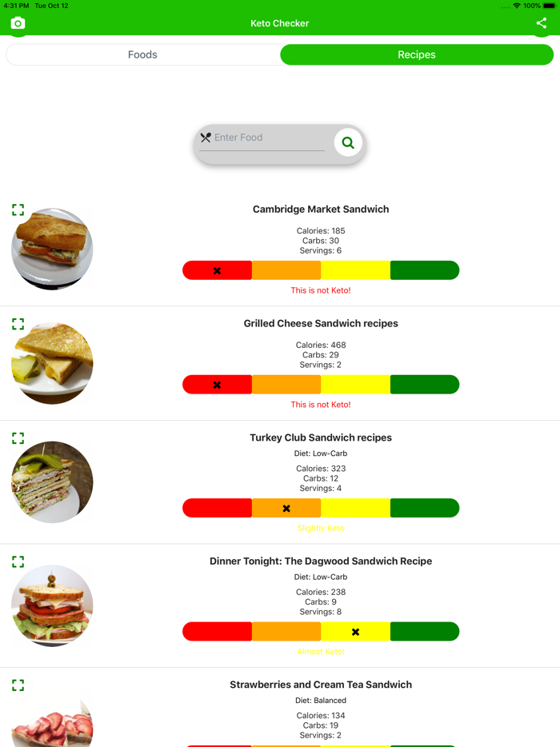Screen dimensions: 560x747
Task: Tap the yellow zone of the Dagwood keto gauge
Action: (x=355, y=631)
